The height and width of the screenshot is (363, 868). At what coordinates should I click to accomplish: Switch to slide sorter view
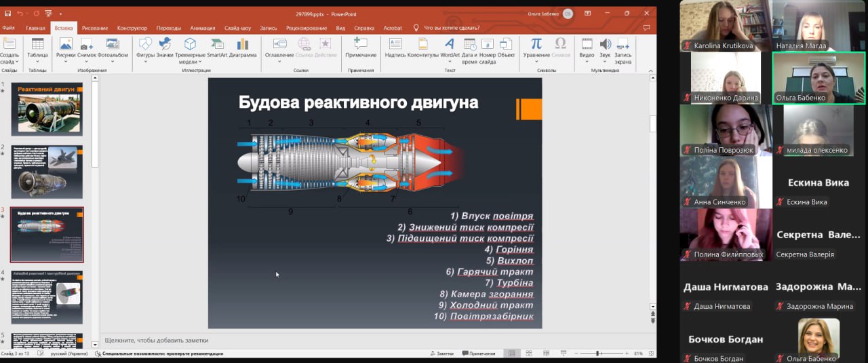tap(528, 354)
